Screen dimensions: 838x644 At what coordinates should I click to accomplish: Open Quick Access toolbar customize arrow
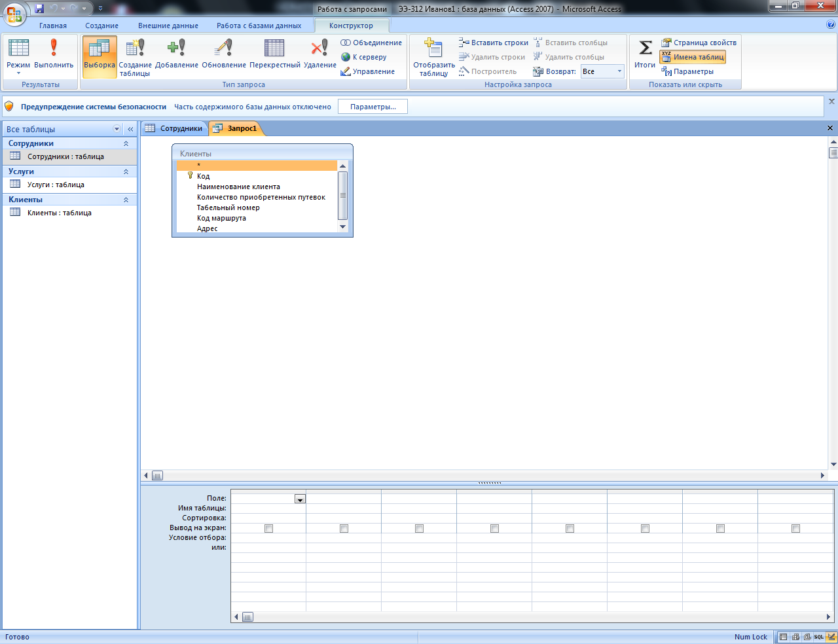100,9
